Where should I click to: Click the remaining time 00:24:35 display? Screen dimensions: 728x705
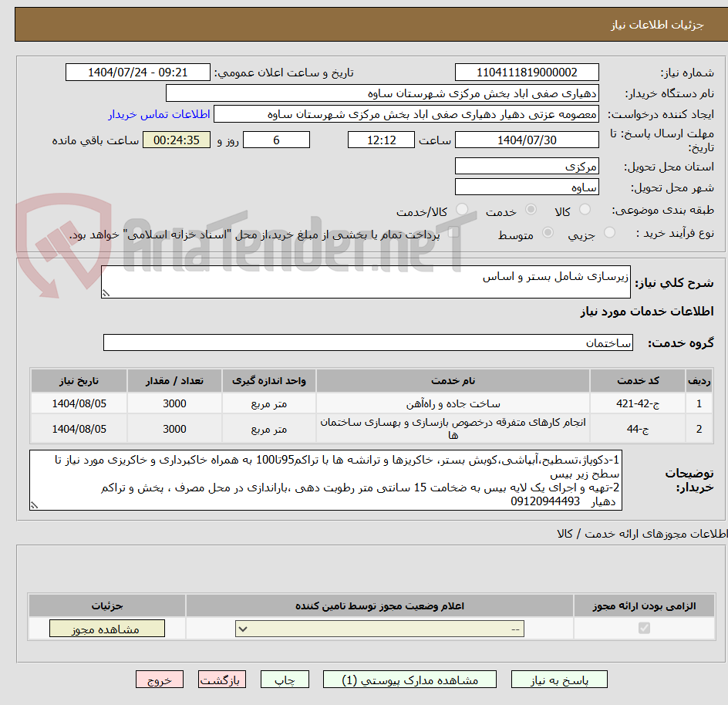[176, 140]
